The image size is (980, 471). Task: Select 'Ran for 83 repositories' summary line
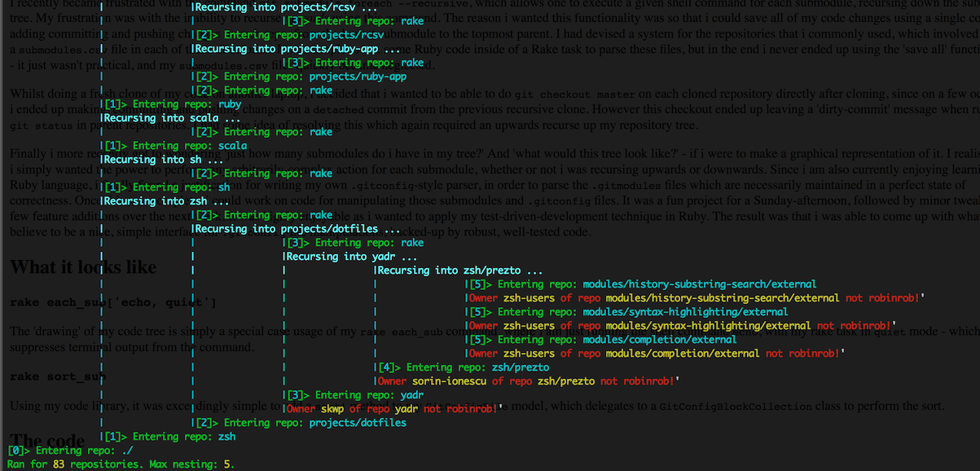point(121,464)
